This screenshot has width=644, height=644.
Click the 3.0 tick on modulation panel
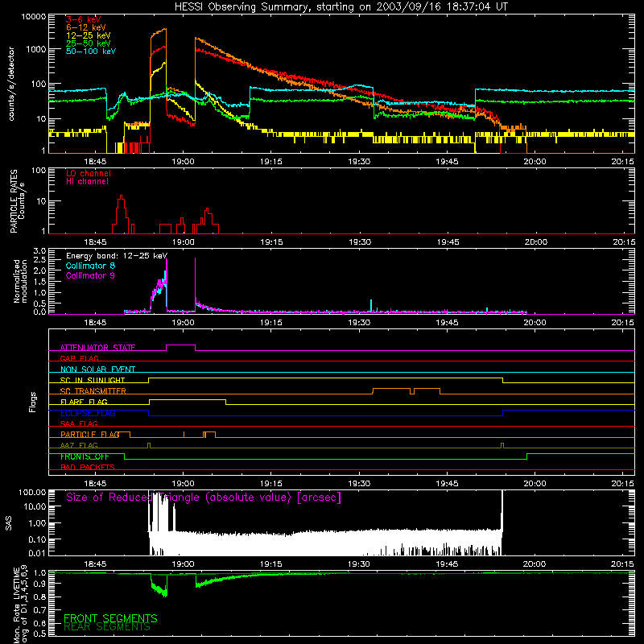pyautogui.click(x=39, y=250)
